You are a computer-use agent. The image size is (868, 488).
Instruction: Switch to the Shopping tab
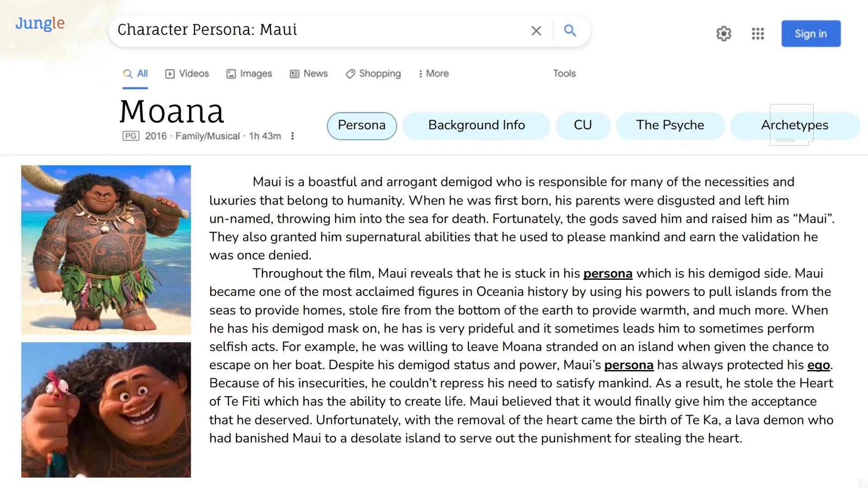pos(379,73)
